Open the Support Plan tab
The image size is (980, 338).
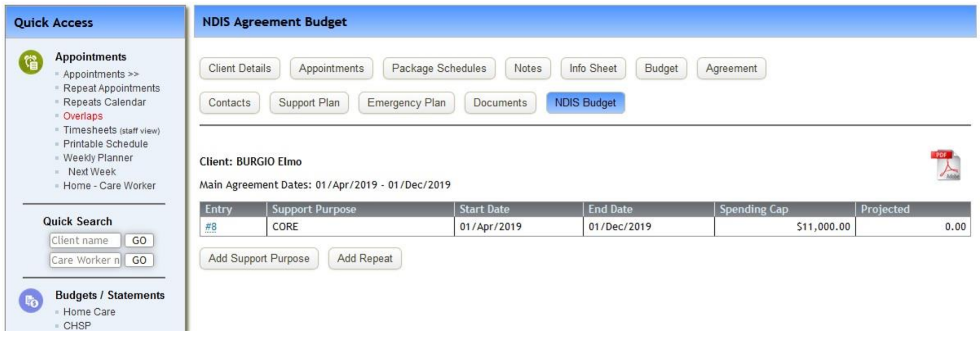pyautogui.click(x=310, y=102)
